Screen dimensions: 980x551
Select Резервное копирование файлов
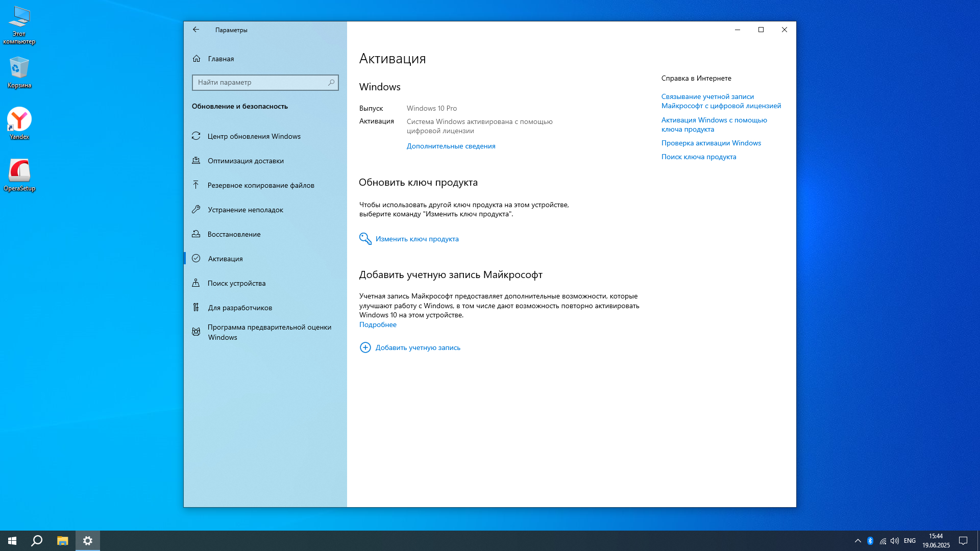pos(260,185)
